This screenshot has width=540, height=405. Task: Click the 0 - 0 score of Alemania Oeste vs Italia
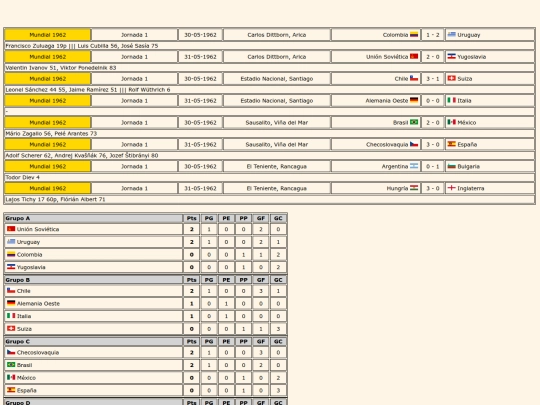(433, 101)
